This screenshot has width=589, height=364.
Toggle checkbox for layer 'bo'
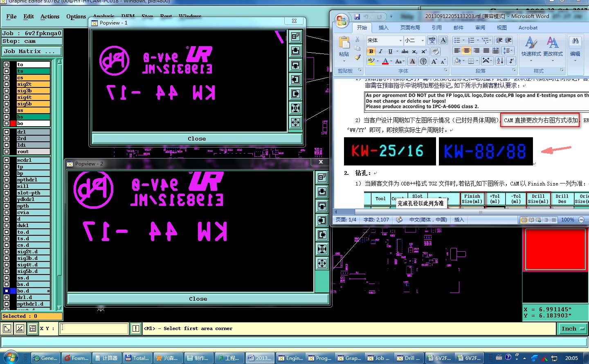coord(7,123)
